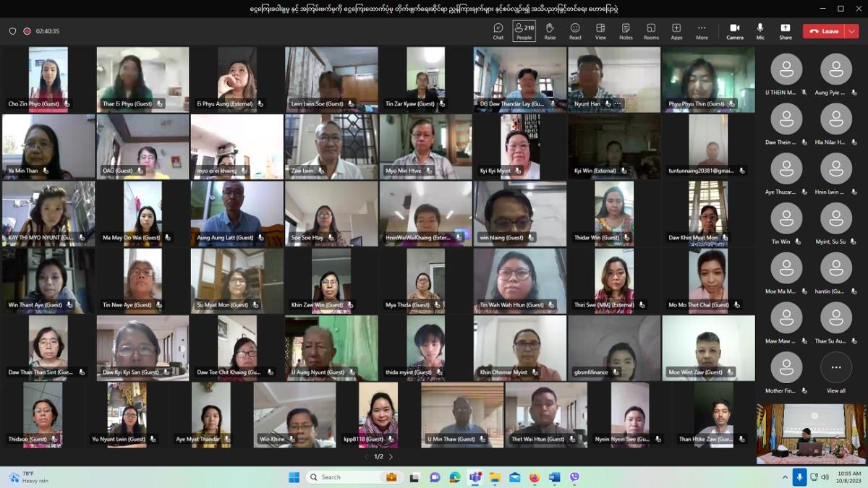Toggle the Camera on or off
Image resolution: width=868 pixels, height=488 pixels.
[x=734, y=31]
